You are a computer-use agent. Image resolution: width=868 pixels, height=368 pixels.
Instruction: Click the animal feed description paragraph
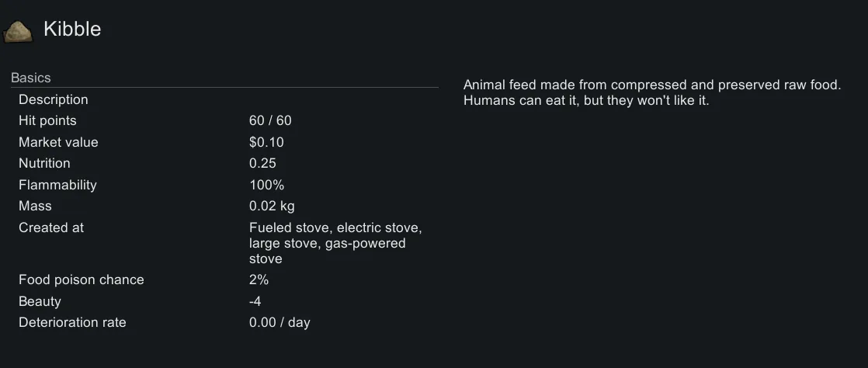point(651,93)
